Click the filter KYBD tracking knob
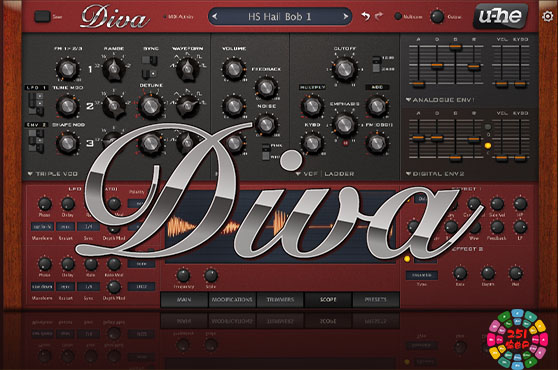Viewport: 558px width, 370px height. coord(312,143)
